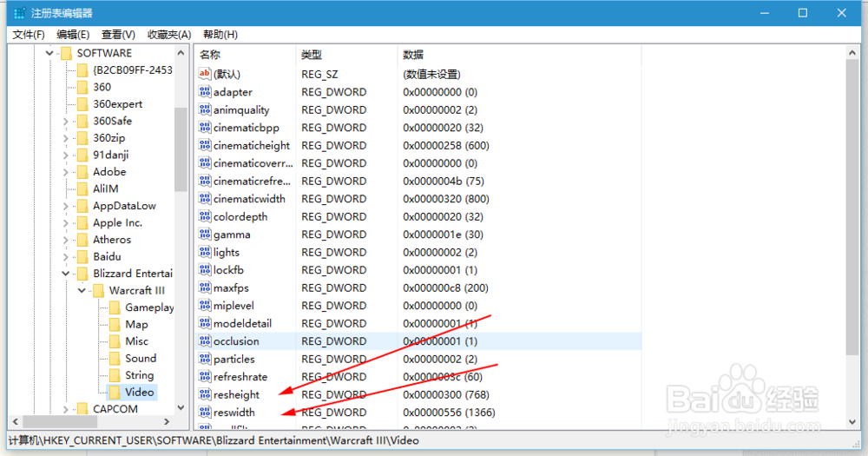Image resolution: width=868 pixels, height=456 pixels.
Task: Click the tree pane scroll down arrow
Action: click(181, 408)
